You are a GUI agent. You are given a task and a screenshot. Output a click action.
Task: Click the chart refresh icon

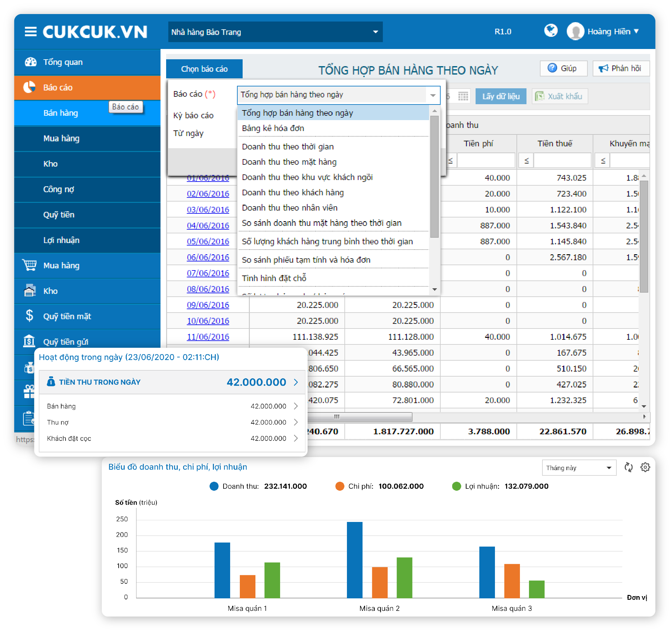click(629, 467)
